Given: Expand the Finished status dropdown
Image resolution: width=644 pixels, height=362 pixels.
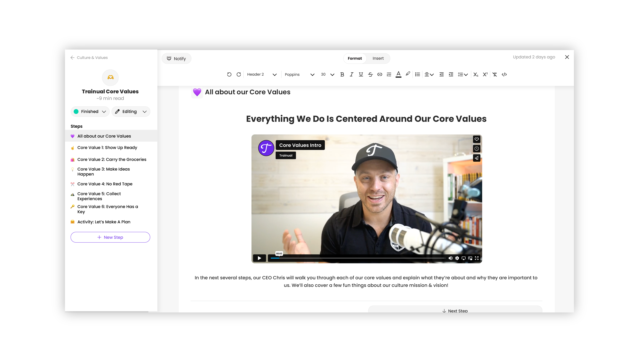Looking at the screenshot, I should tap(90, 111).
